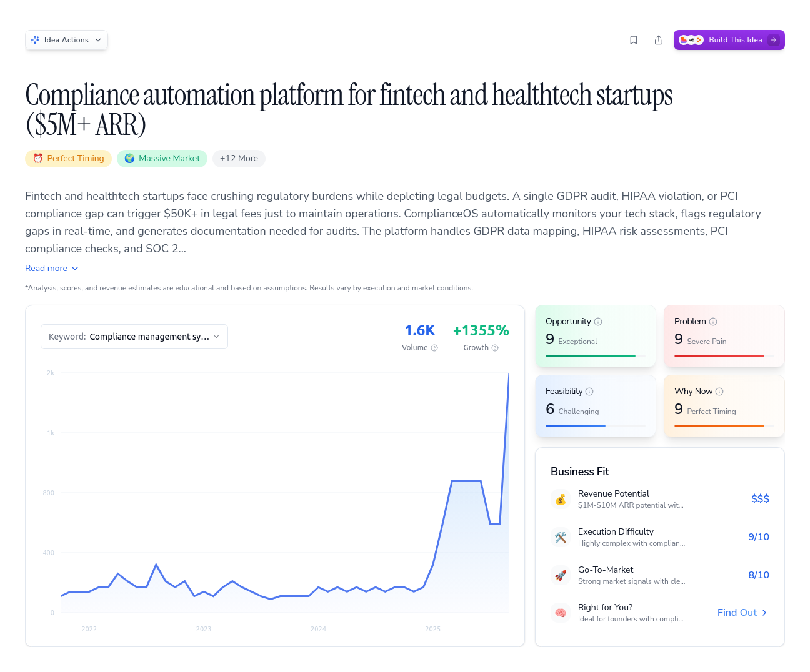
Task: Click the info icon beside Why Now
Action: [x=721, y=391]
